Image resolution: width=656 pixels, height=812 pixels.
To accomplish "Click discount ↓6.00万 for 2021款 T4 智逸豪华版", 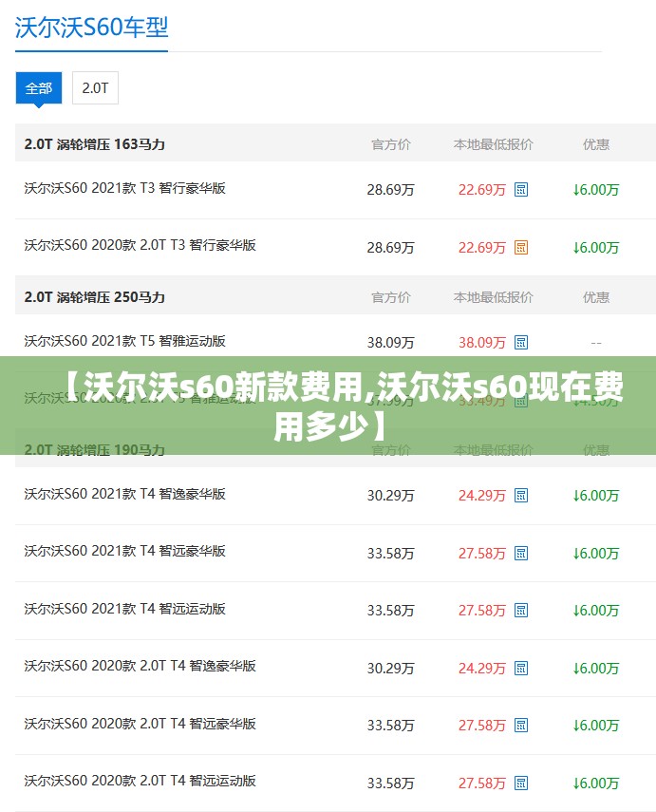I will (x=596, y=496).
